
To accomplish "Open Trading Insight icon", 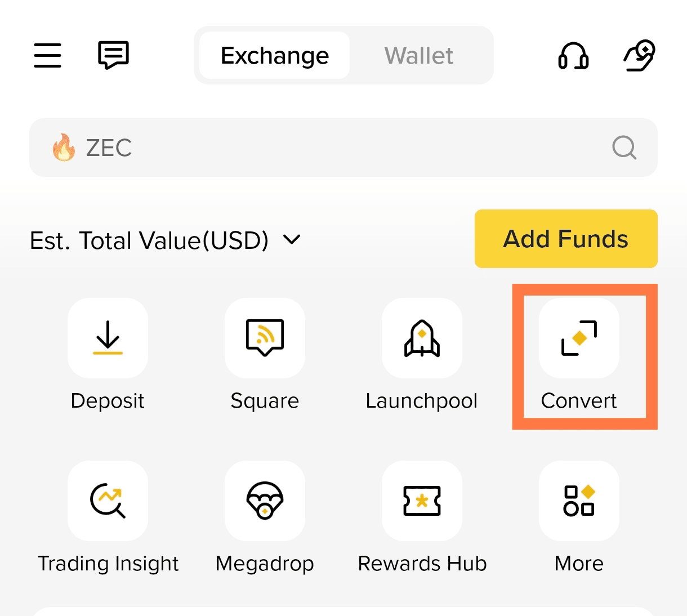I will [x=108, y=501].
